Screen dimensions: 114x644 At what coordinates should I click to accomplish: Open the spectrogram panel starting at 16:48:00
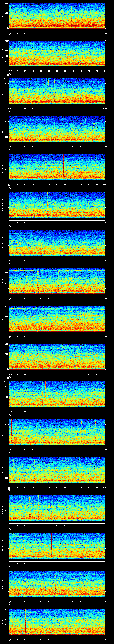pyautogui.click(x=57, y=91)
